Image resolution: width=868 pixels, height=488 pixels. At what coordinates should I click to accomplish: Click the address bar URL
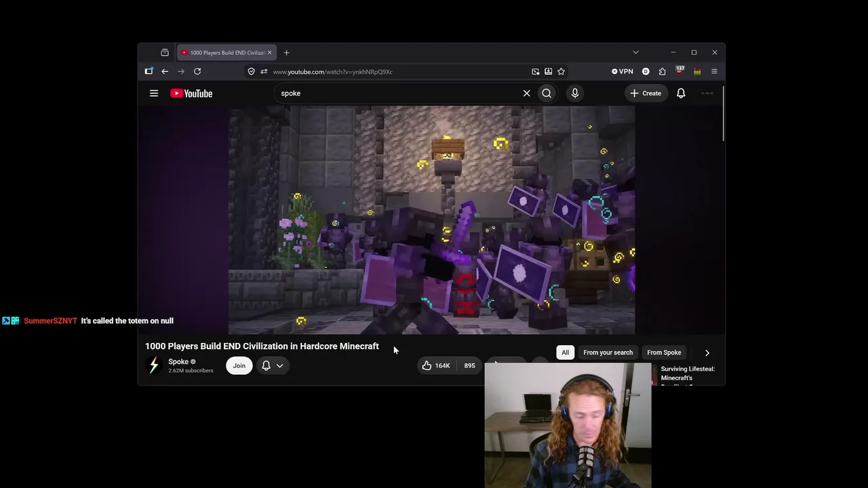coord(332,72)
